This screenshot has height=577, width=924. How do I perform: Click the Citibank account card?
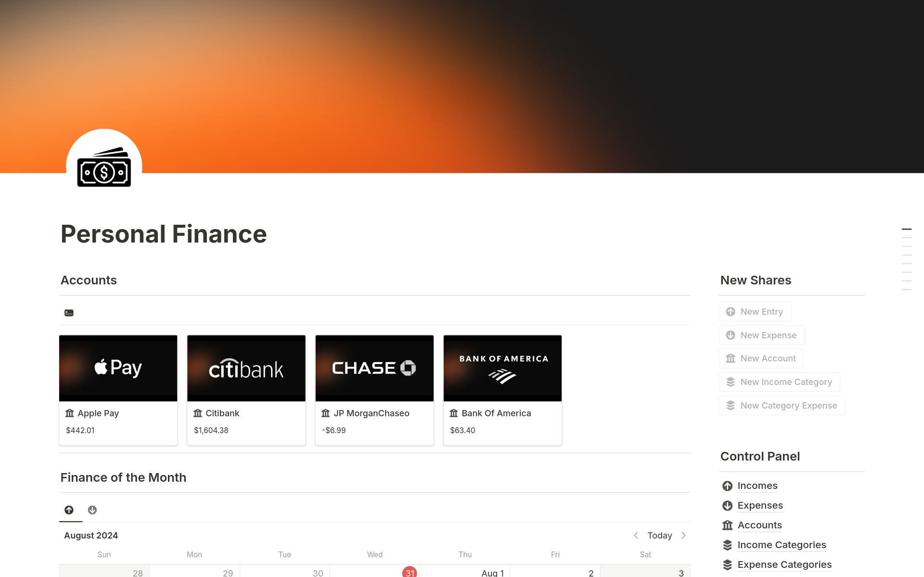(245, 388)
